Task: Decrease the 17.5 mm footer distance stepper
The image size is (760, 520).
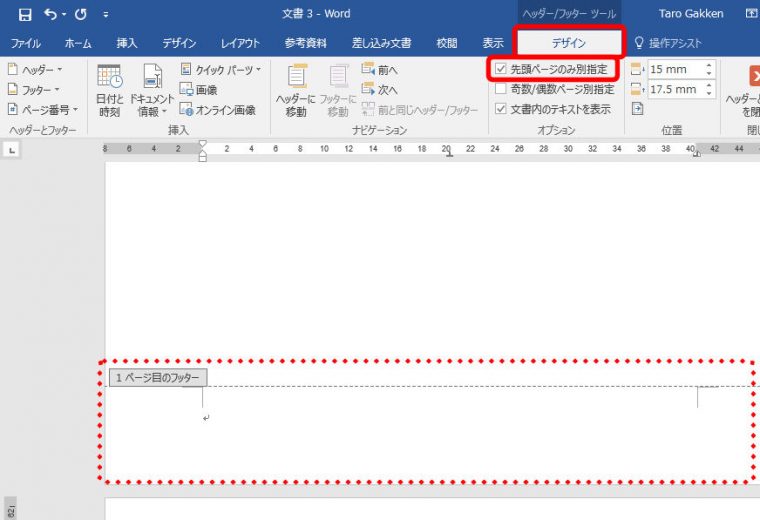Action: click(709, 93)
